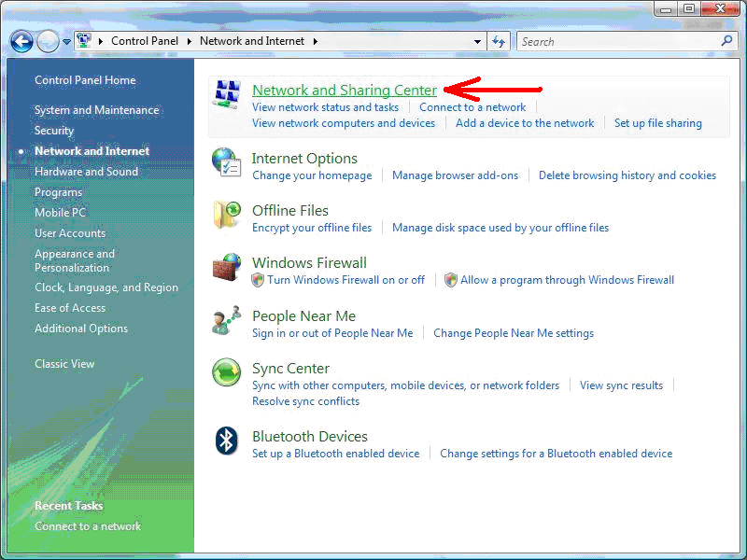747x560 pixels.
Task: Click Sync with other computers, mobile devices link
Action: (405, 385)
